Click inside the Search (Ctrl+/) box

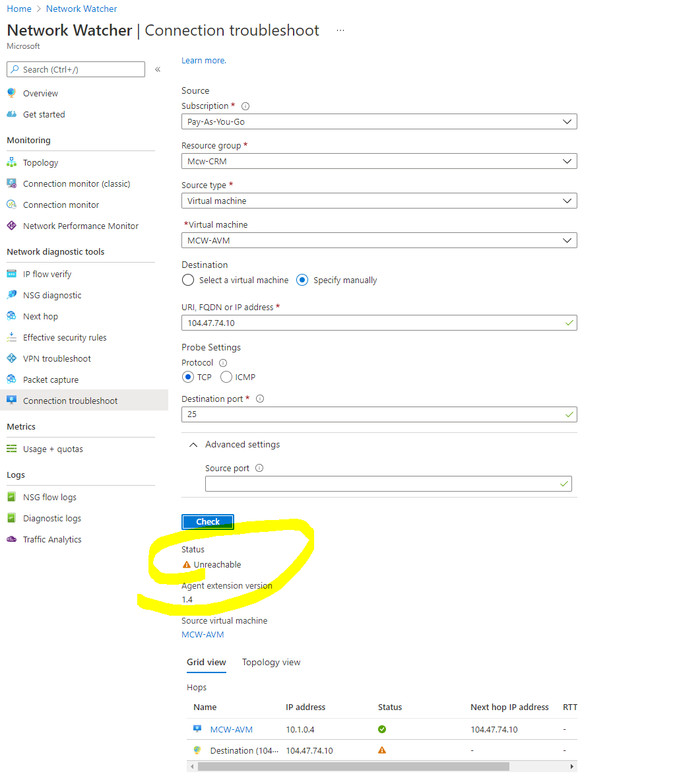pyautogui.click(x=75, y=69)
